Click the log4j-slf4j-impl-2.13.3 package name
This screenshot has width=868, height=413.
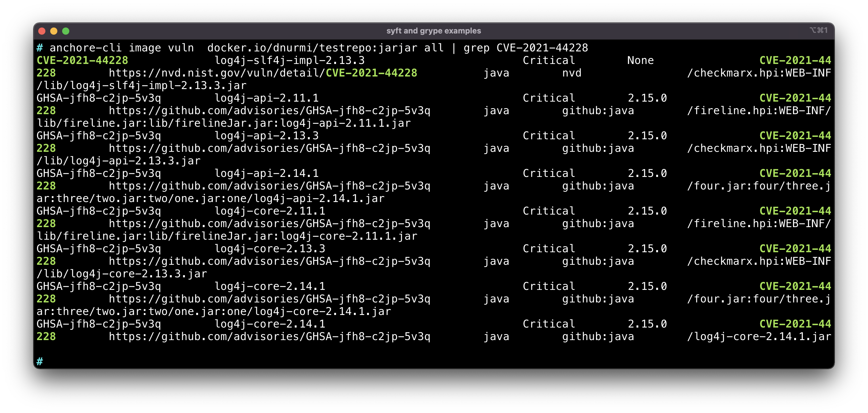[289, 60]
